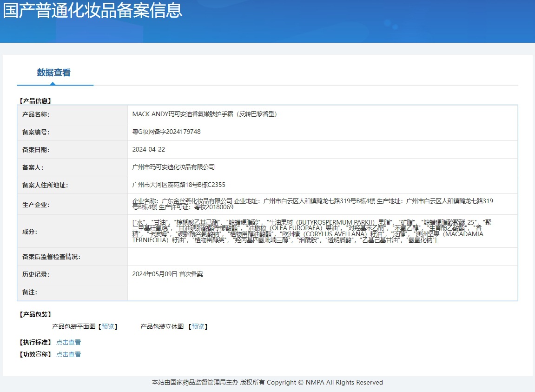Open 功效宣称 点击查看 link
The width and height of the screenshot is (535, 392).
(69, 354)
